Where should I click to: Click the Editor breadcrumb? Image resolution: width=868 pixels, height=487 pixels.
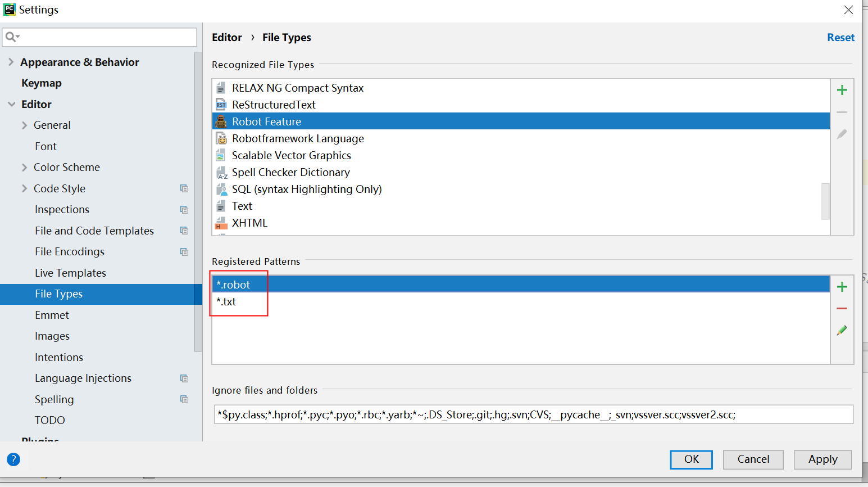(x=227, y=38)
